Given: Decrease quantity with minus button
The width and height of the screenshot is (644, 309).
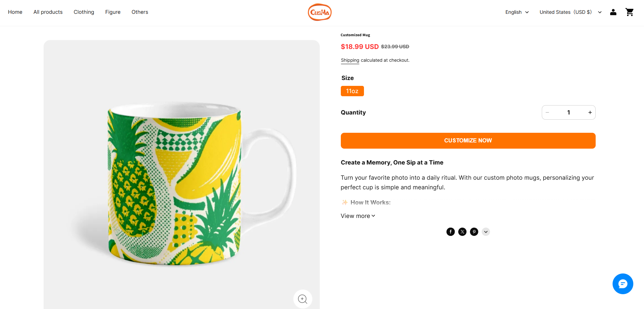Looking at the screenshot, I should (x=547, y=112).
